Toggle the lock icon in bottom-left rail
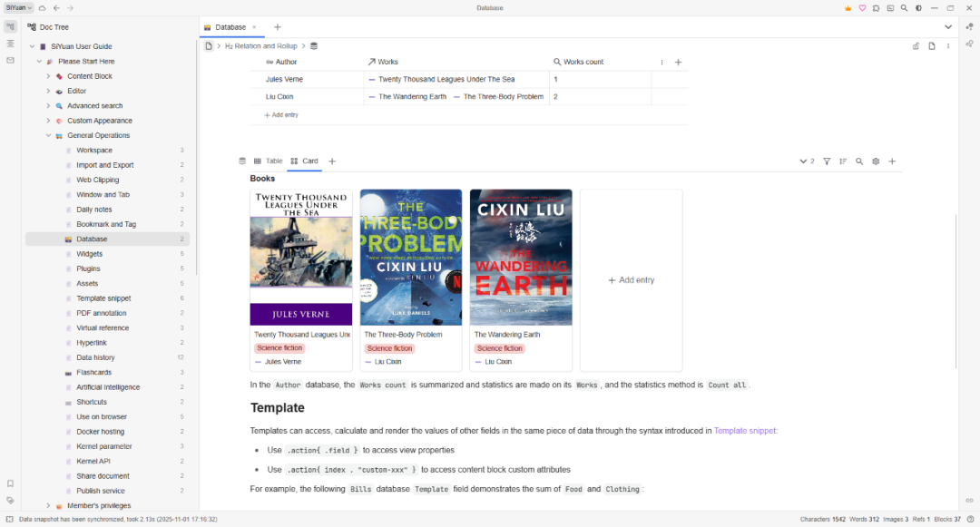Viewport: 980px width, 527px height. point(9,483)
